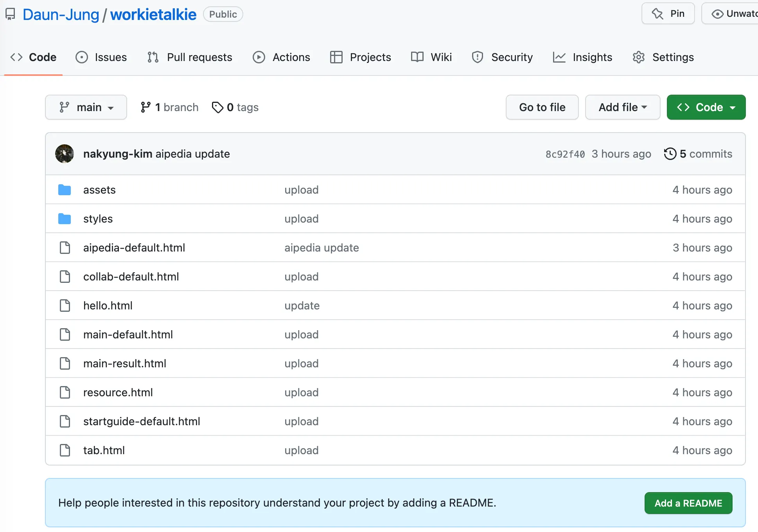Click the branch icon beside 1 branch

145,107
